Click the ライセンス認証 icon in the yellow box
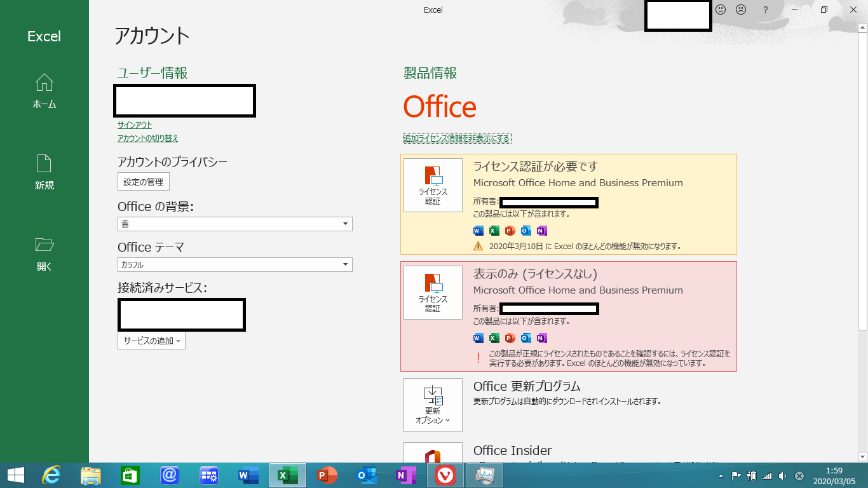The height and width of the screenshot is (488, 868). pyautogui.click(x=432, y=185)
